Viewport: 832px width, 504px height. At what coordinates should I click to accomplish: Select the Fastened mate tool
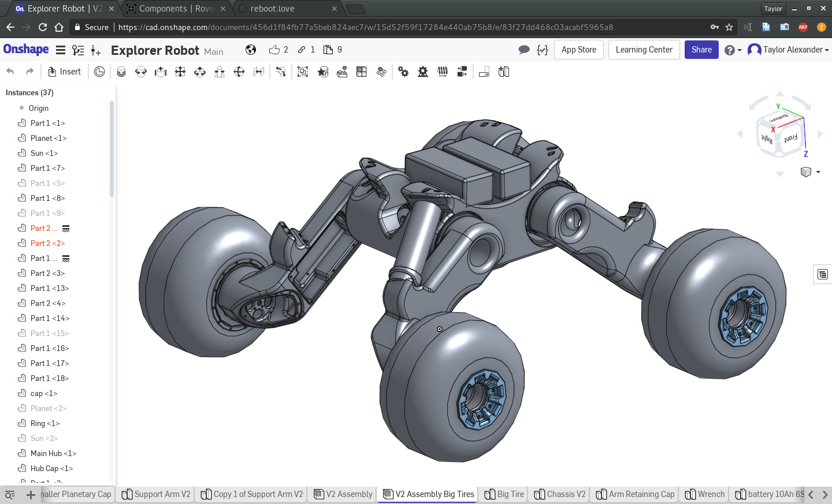click(x=121, y=72)
